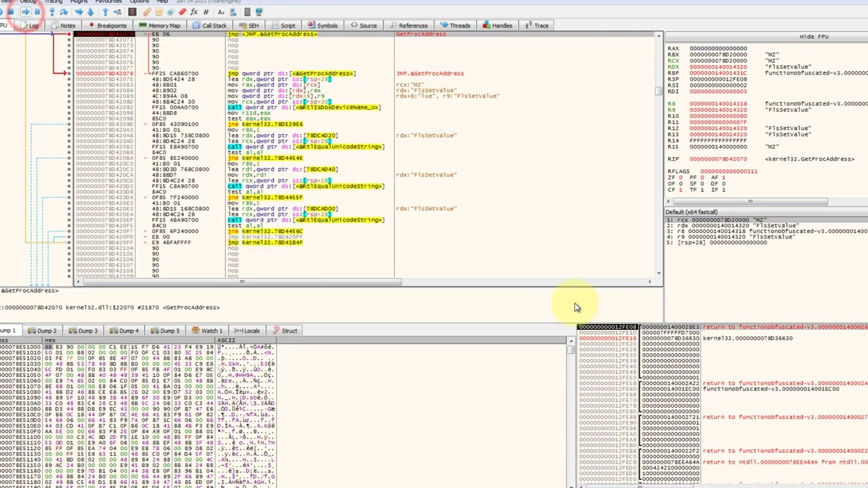Click the Stop debugging toolbar icon

[x=10, y=12]
